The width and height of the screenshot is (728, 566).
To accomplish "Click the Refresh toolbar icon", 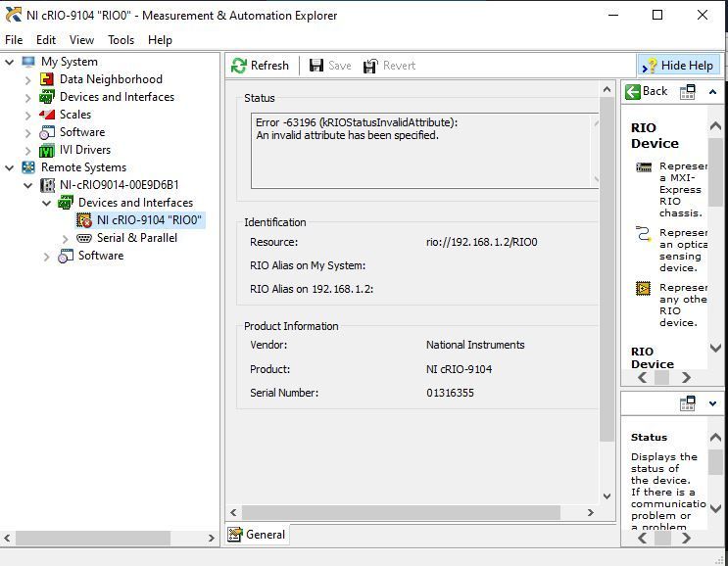I will coord(239,66).
